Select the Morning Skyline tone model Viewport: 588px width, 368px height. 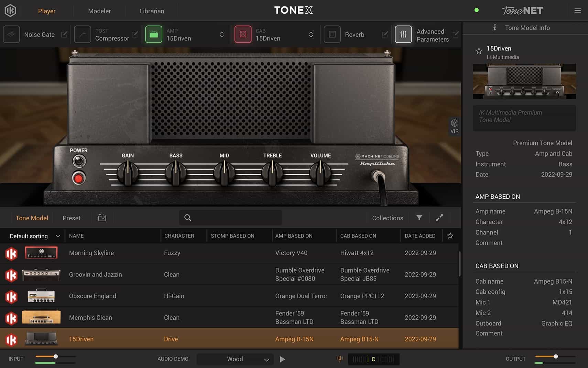click(229, 253)
